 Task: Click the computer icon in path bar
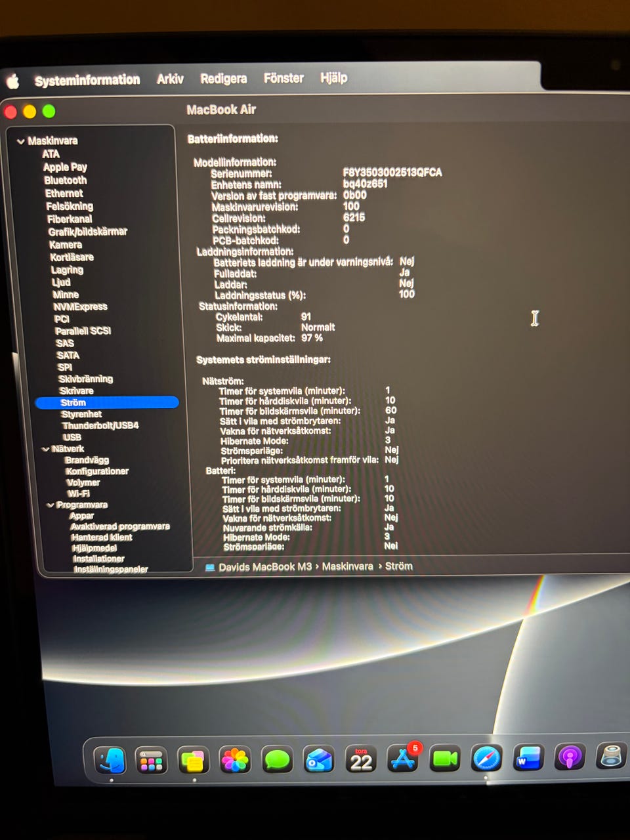click(210, 567)
